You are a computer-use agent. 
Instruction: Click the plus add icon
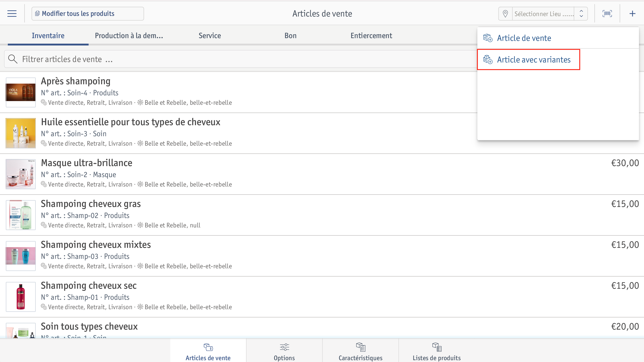pyautogui.click(x=632, y=14)
